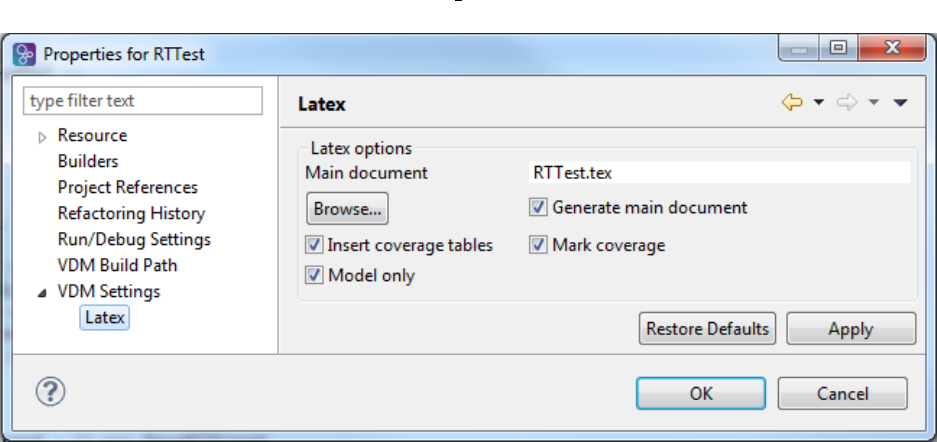Uncheck Insert coverage tables option

tap(314, 245)
